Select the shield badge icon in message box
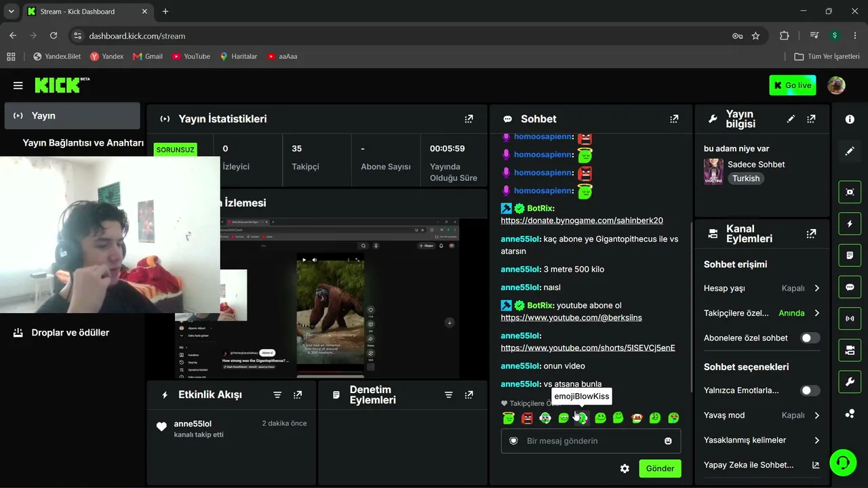This screenshot has width=868, height=488. tap(513, 441)
